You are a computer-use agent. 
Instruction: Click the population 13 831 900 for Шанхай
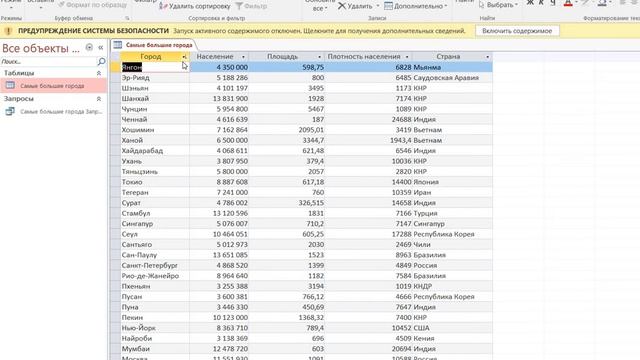[219, 99]
